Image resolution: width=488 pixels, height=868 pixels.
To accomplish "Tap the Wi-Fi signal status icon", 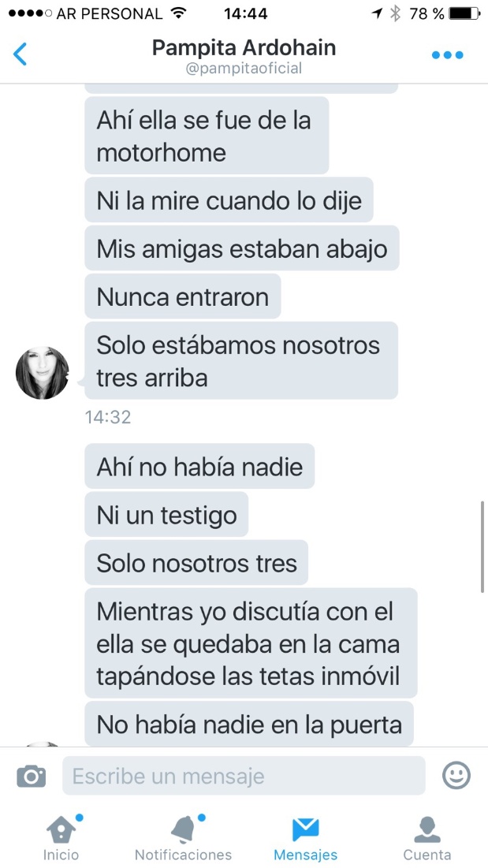I will [178, 13].
